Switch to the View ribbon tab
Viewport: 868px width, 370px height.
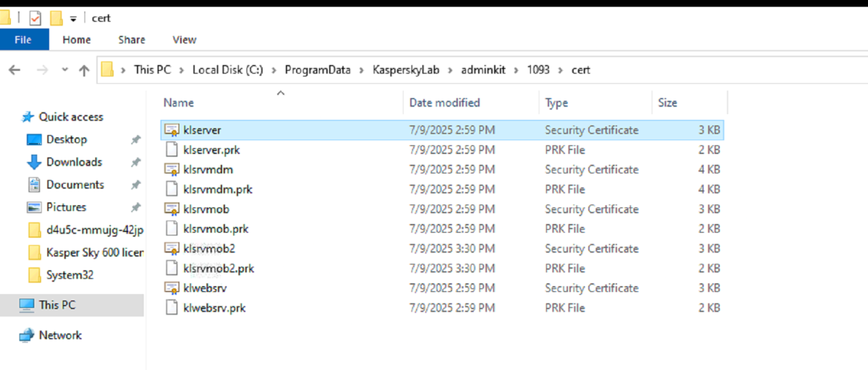[x=184, y=40]
